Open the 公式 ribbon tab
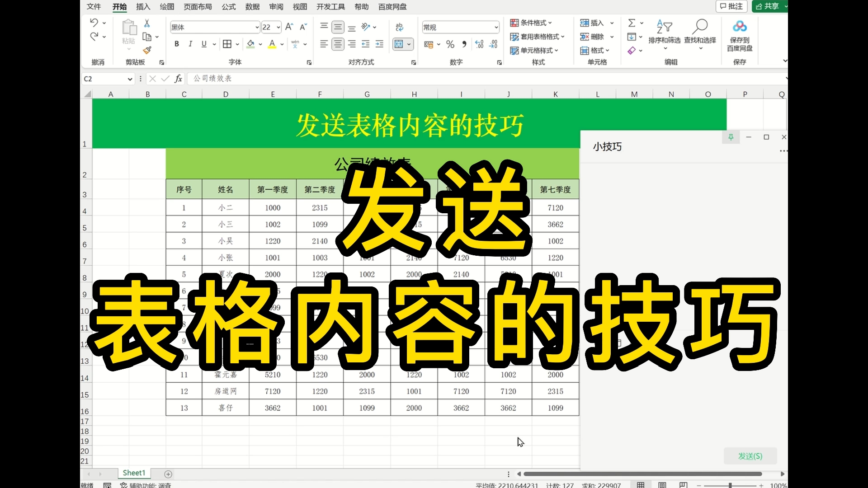868x488 pixels. click(228, 7)
